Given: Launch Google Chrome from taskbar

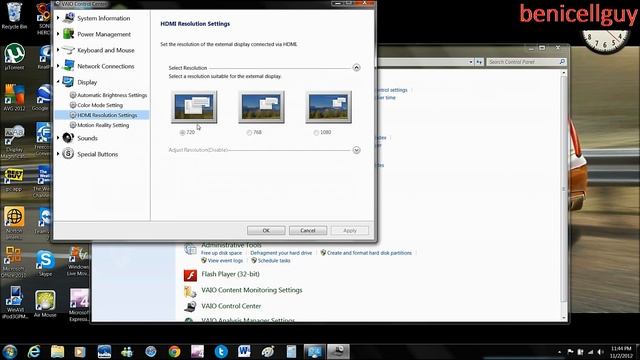Looking at the screenshot, I should click(x=174, y=351).
